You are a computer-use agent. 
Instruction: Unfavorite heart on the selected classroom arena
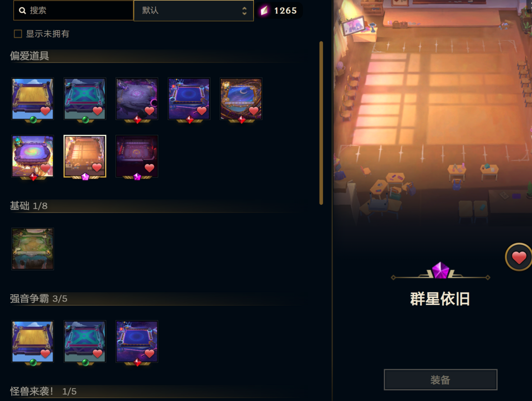tap(97, 167)
